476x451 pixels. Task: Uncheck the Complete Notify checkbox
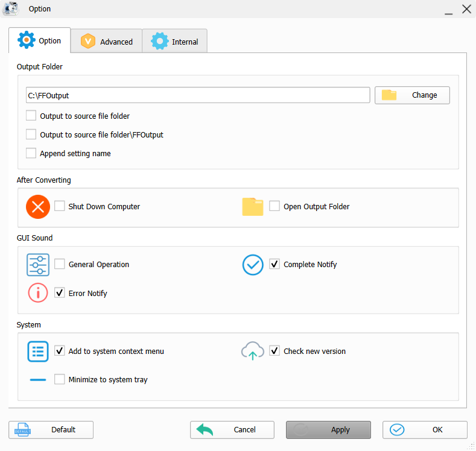point(274,264)
